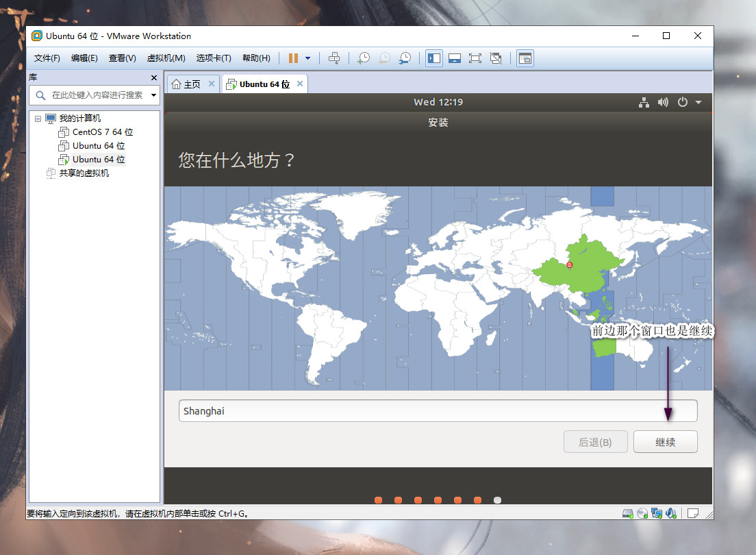Click the CD/DVD drive status icon
This screenshot has width=756, height=555.
point(642,513)
